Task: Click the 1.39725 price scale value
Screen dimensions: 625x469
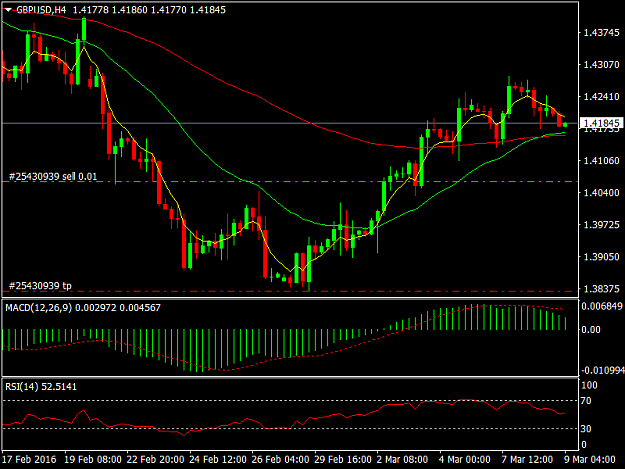Action: coord(601,225)
